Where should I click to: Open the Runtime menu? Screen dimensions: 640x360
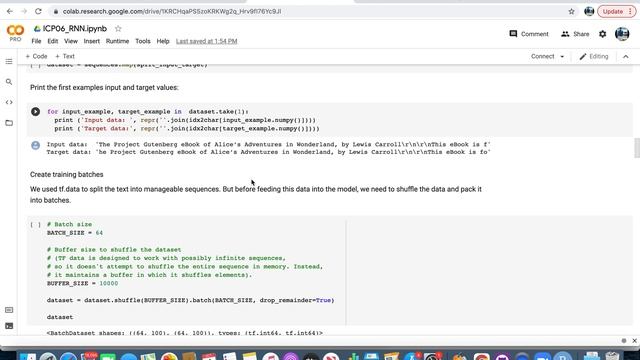click(117, 41)
